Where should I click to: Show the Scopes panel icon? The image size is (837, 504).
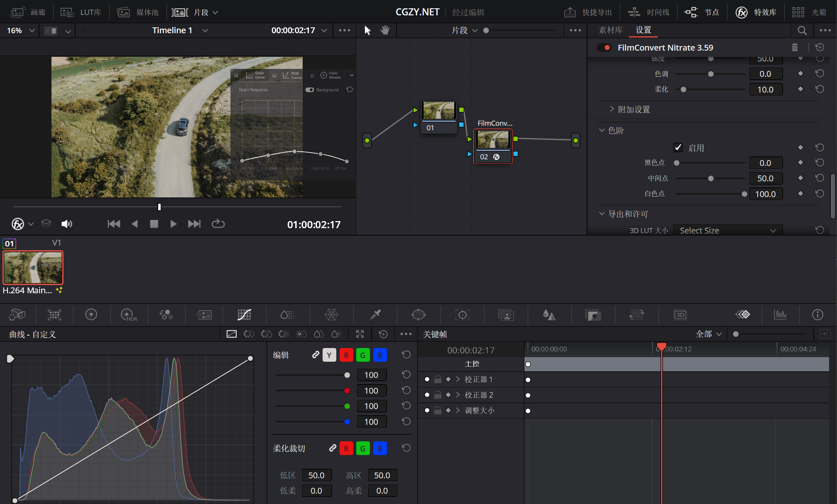pos(781,315)
